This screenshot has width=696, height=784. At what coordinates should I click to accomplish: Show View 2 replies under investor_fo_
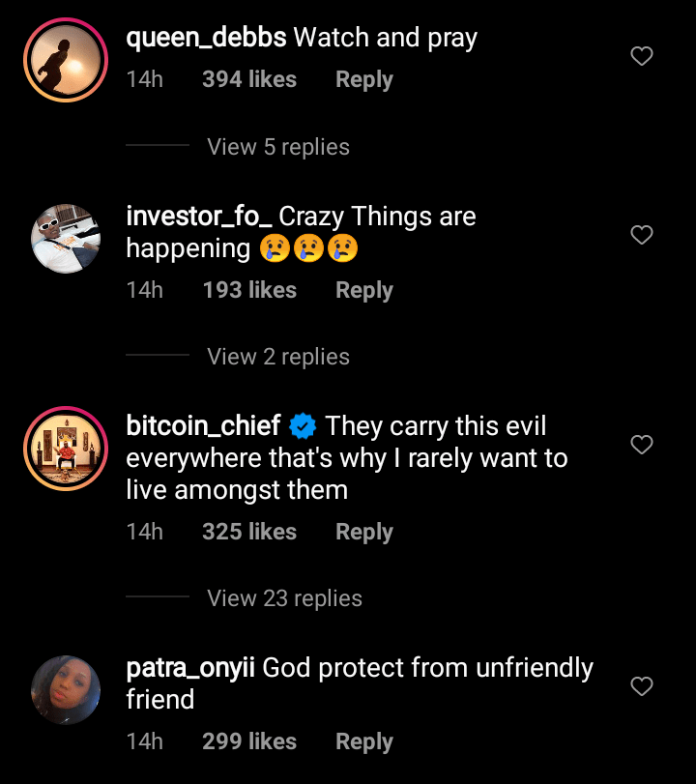pos(278,357)
